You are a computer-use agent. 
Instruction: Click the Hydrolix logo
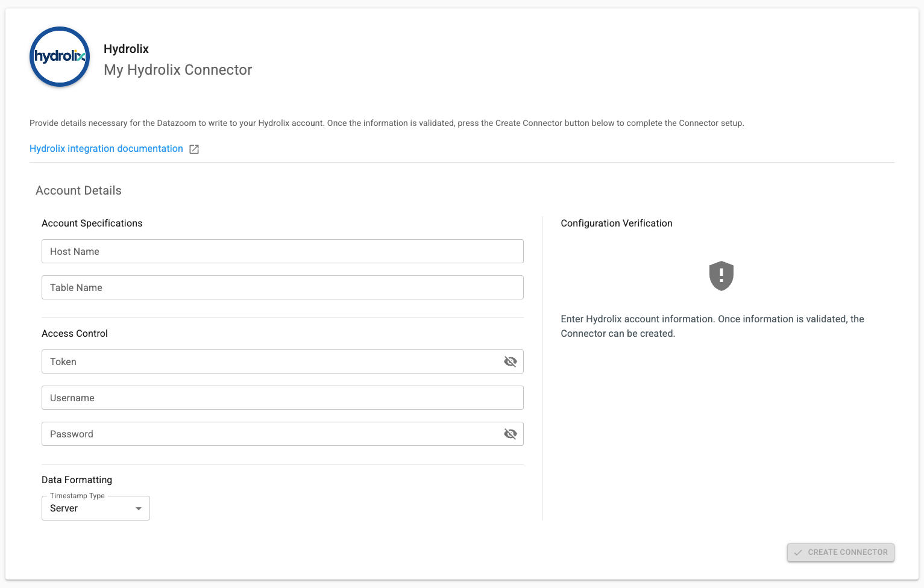point(60,57)
